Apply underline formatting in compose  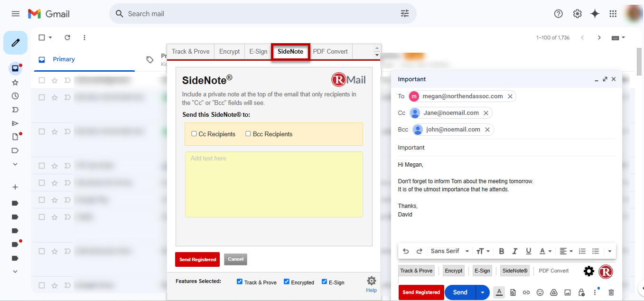point(528,251)
